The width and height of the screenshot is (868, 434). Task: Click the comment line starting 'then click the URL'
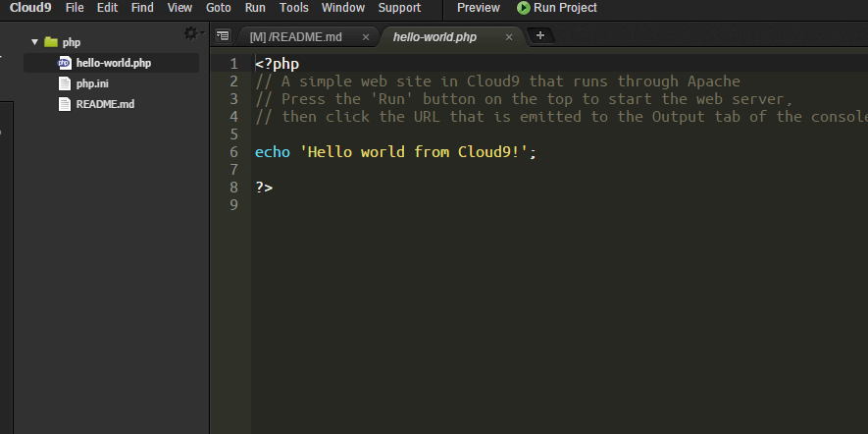pos(561,117)
